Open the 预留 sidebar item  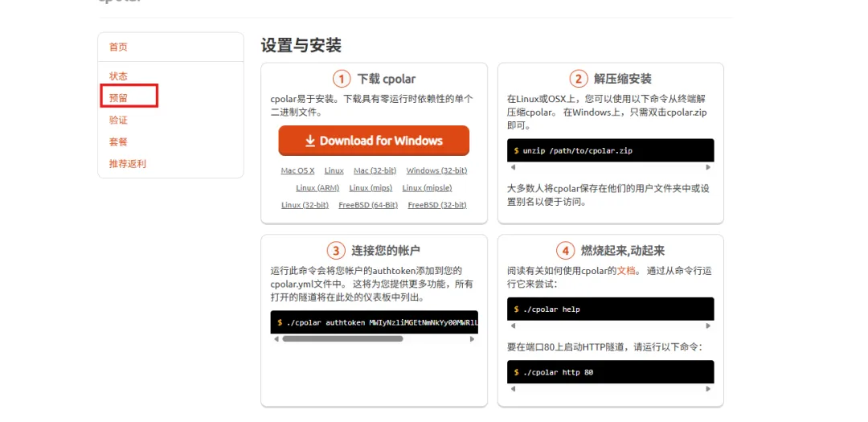(118, 98)
